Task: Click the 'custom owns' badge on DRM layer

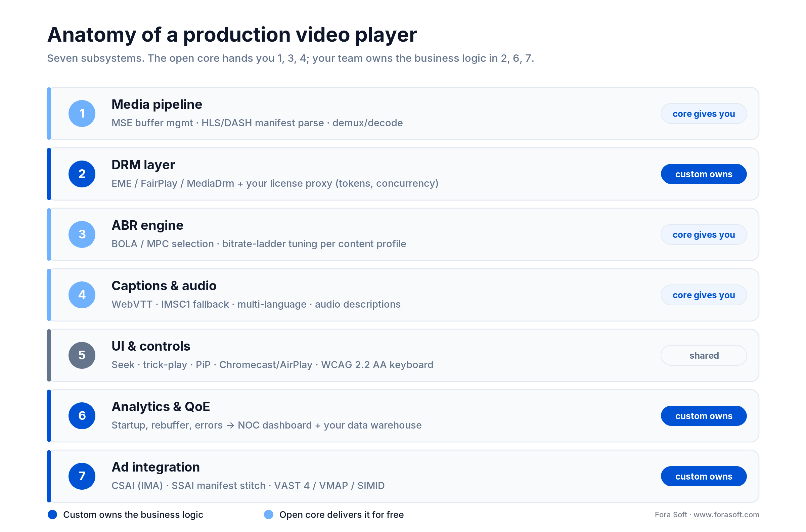Action: [703, 174]
